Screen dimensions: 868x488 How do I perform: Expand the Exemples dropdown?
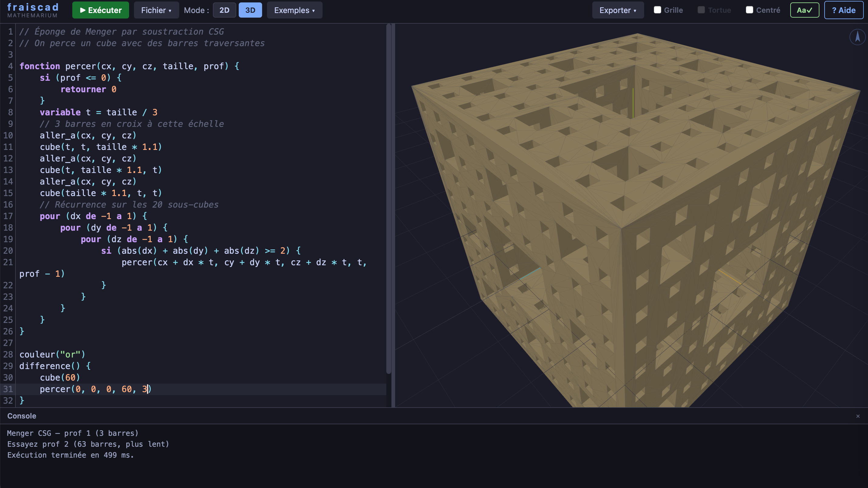click(x=294, y=10)
